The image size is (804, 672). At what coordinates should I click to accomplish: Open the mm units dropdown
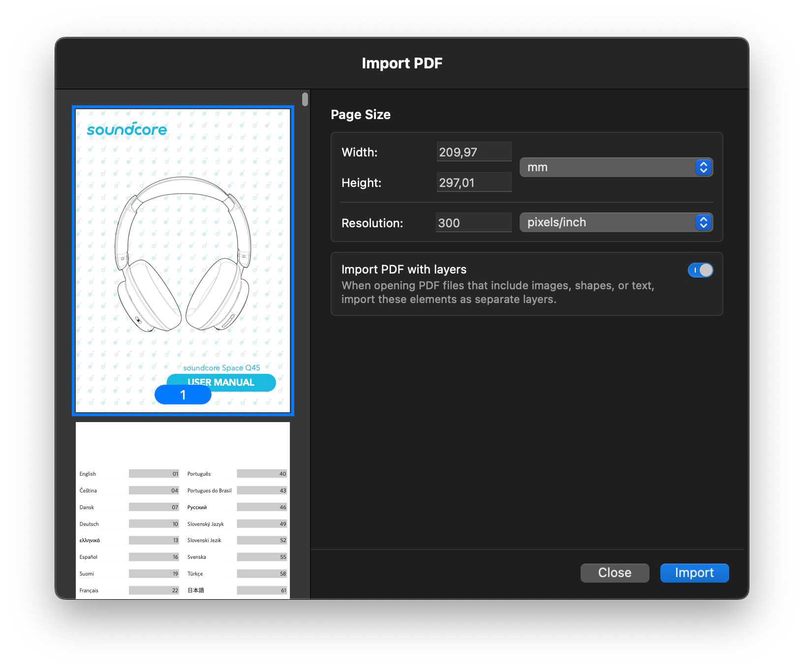coord(616,167)
